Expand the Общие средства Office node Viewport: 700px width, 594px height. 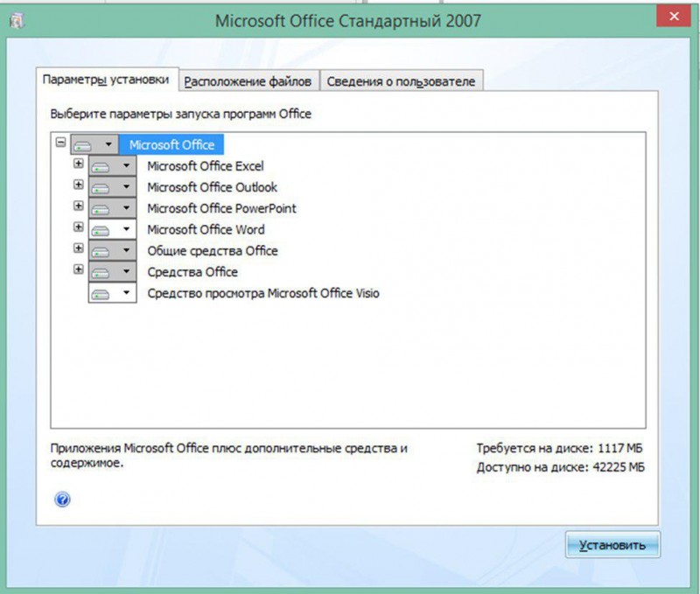(79, 248)
